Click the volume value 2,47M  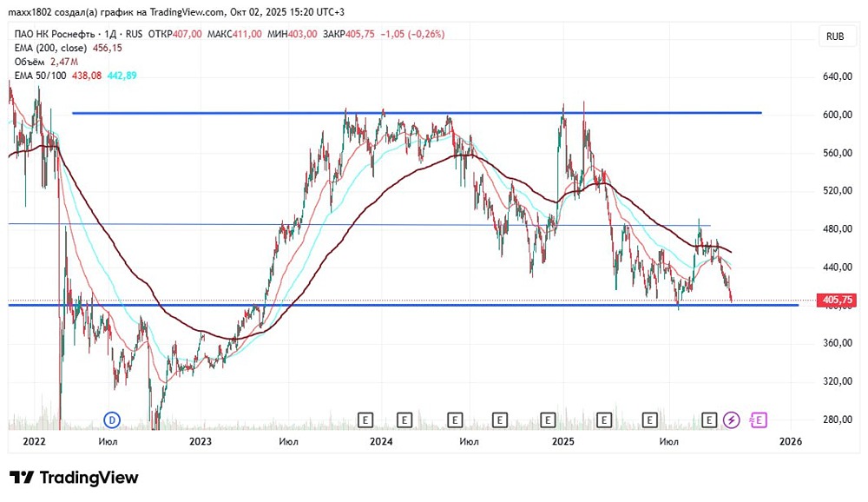point(63,62)
